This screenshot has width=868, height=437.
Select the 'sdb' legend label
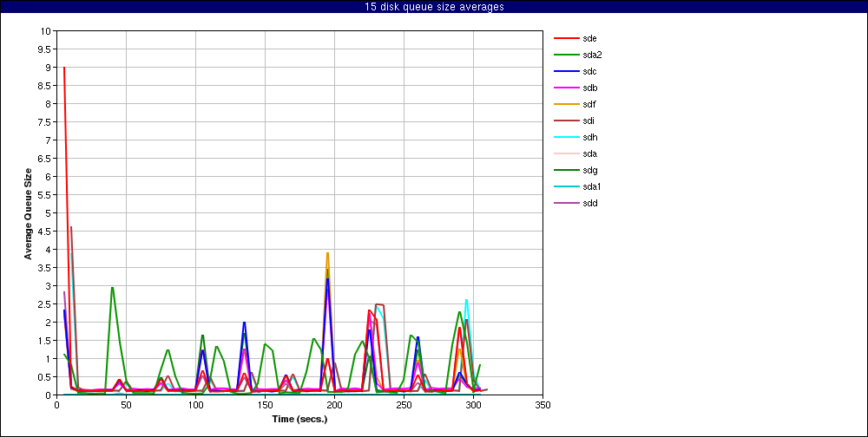tap(589, 88)
